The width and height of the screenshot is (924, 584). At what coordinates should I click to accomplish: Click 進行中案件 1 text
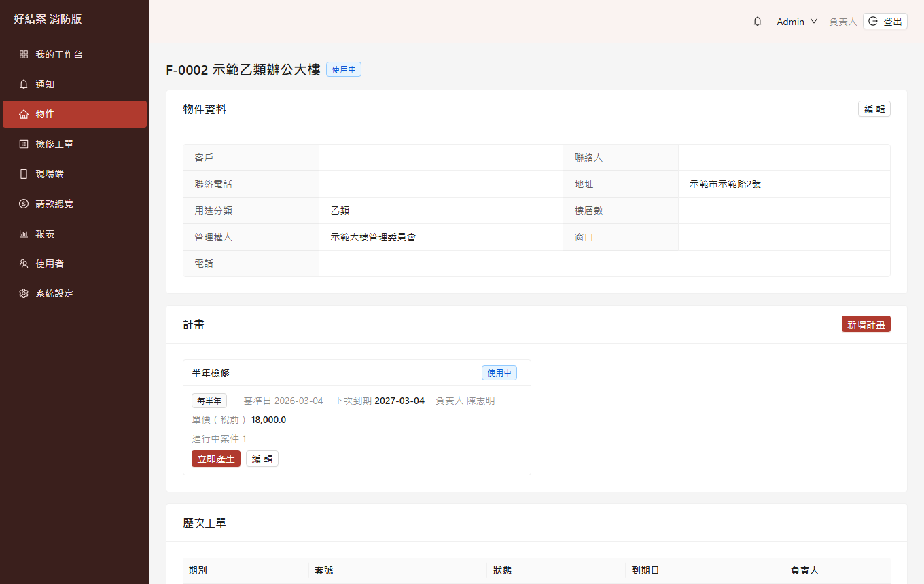219,439
